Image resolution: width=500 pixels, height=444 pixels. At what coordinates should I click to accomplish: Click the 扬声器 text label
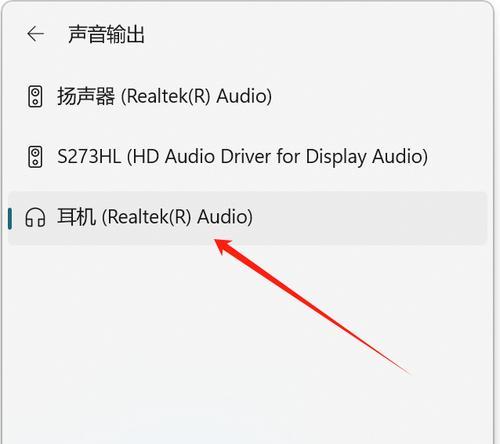point(86,96)
